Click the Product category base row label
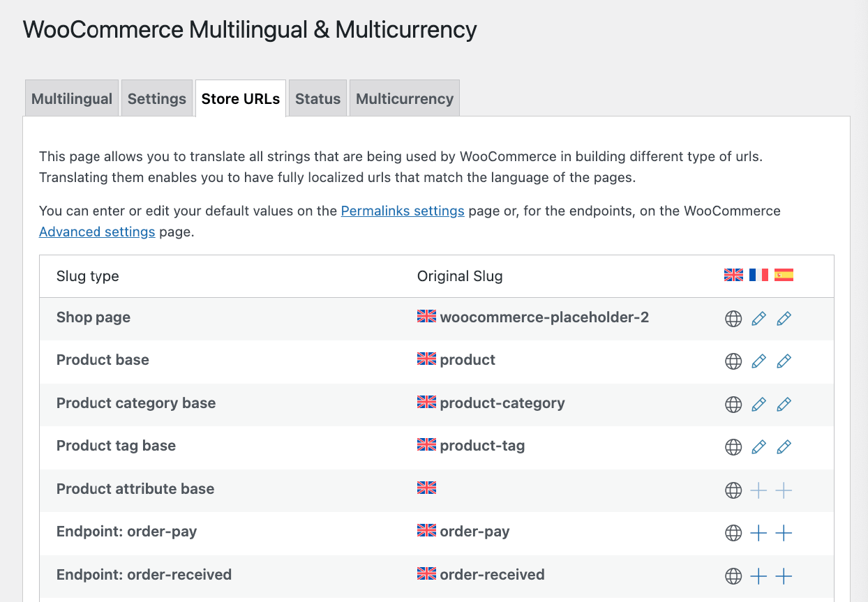868x602 pixels. 136,403
